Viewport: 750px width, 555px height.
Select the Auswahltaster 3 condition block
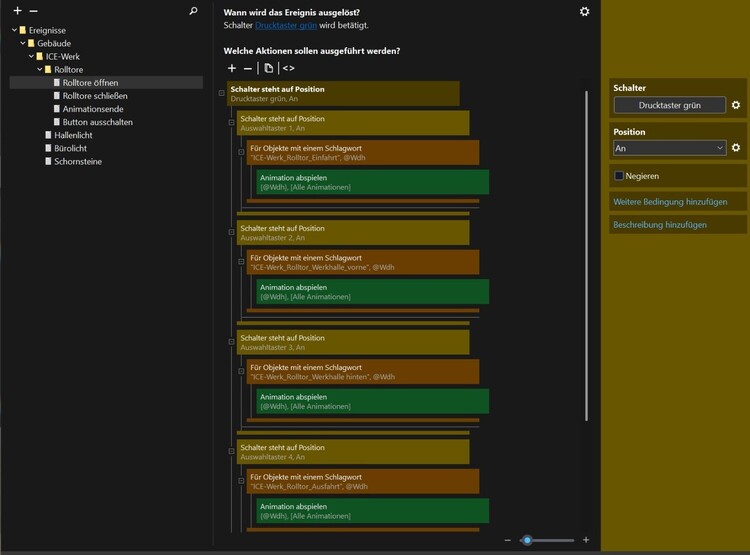coord(353,343)
